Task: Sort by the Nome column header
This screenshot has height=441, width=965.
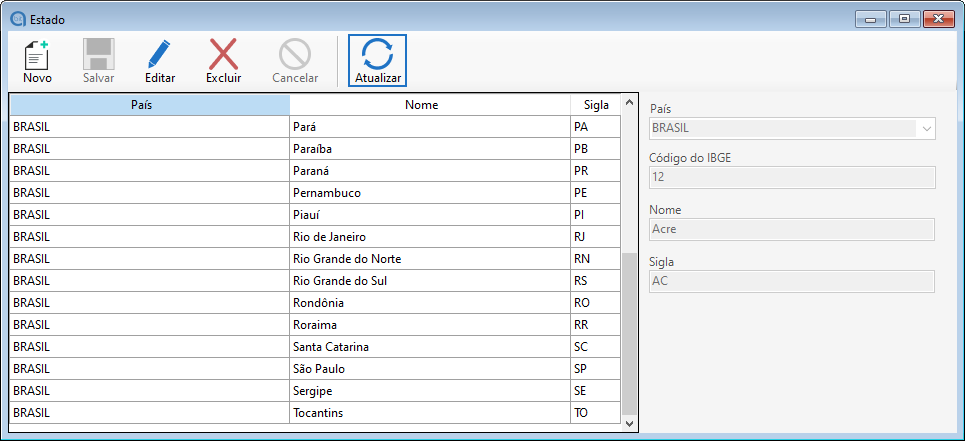Action: click(x=429, y=105)
